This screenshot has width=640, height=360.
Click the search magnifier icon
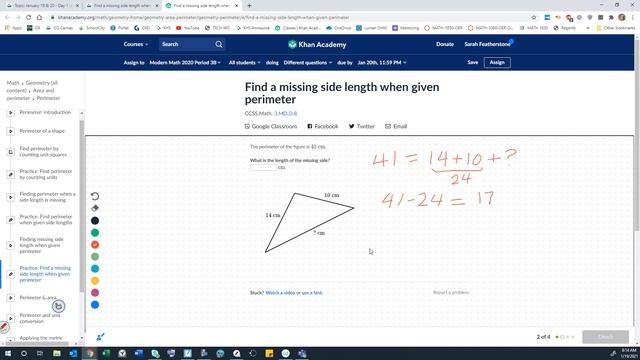pos(219,44)
